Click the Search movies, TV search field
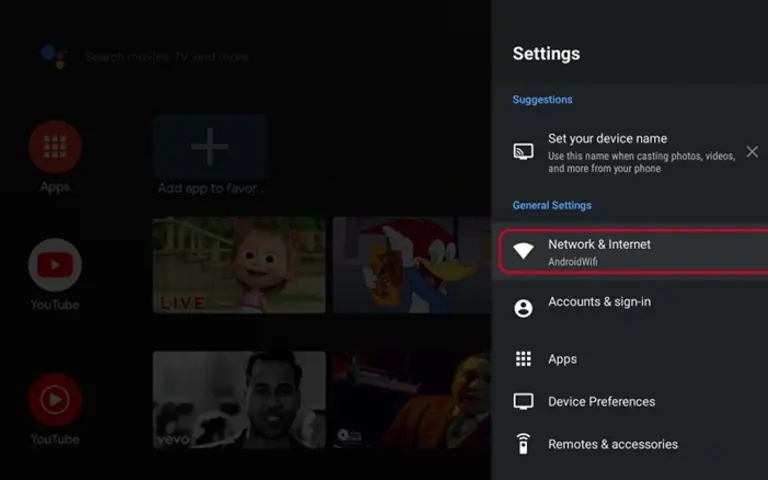Image resolution: width=768 pixels, height=480 pixels. point(168,57)
